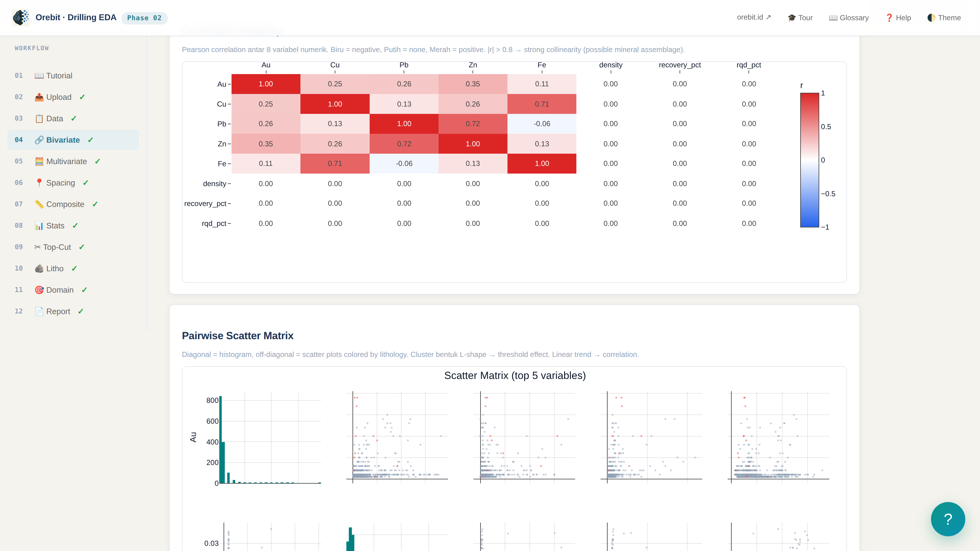
Task: Click the Composite ruler icon
Action: pyautogui.click(x=39, y=204)
